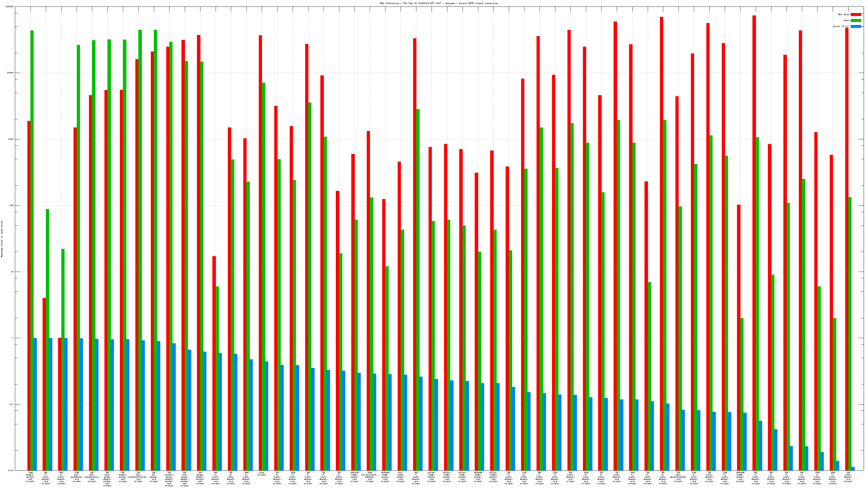This screenshot has width=868, height=488.
Task: Click the 'sa-accredit.habeas.com origin' x-axis label
Action: coord(370,477)
